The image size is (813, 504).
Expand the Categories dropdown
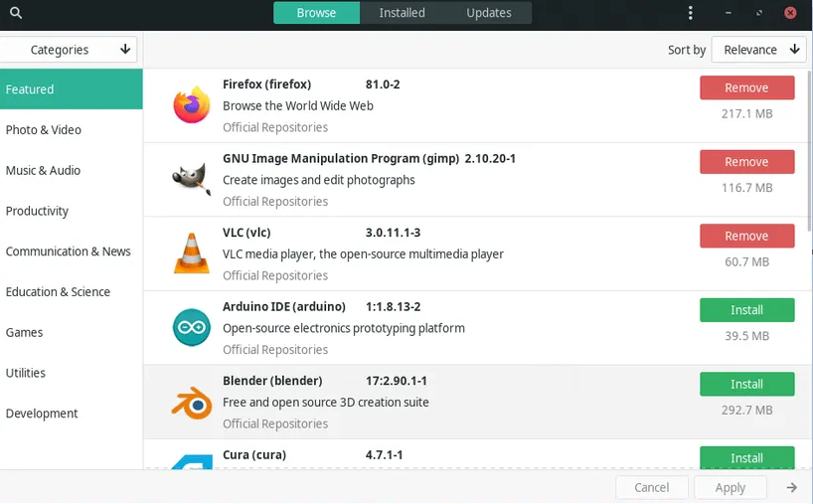pyautogui.click(x=69, y=50)
